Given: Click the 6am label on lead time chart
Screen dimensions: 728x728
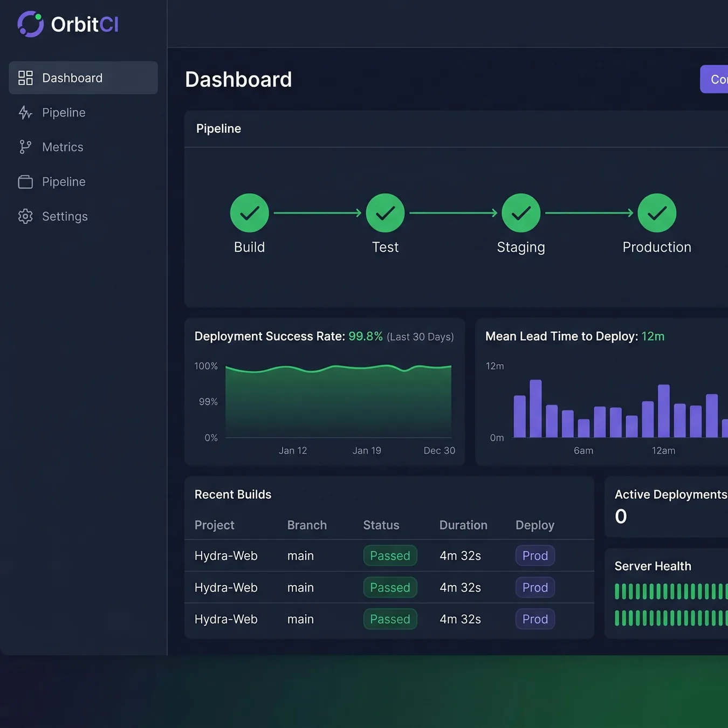Looking at the screenshot, I should (583, 451).
